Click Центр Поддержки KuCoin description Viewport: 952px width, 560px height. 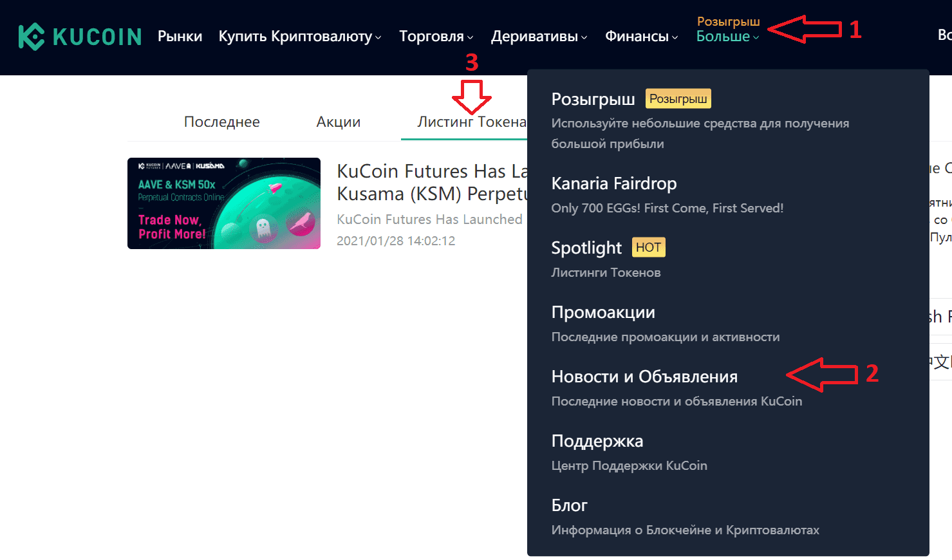[x=629, y=465]
